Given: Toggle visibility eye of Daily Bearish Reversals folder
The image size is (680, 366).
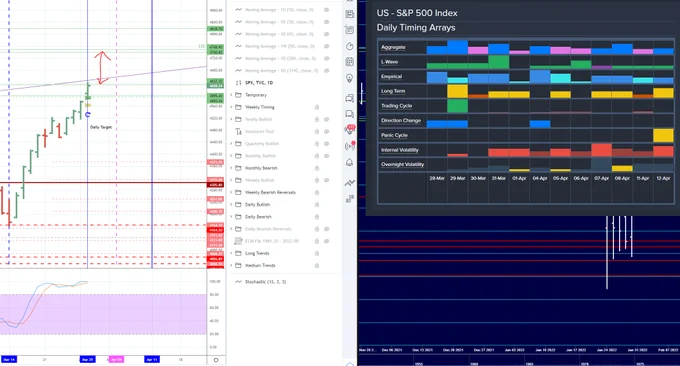Looking at the screenshot, I should pos(327,229).
